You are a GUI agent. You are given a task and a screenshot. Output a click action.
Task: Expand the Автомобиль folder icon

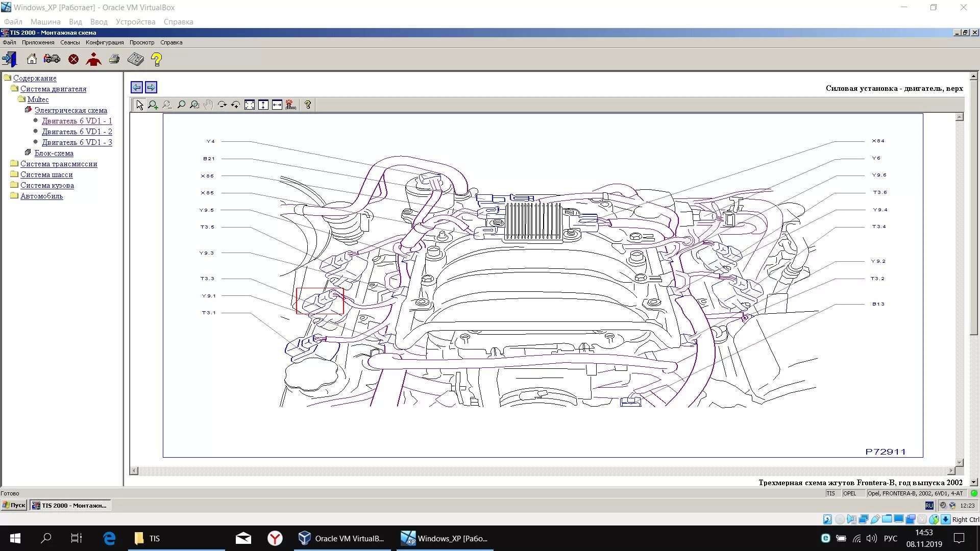[14, 195]
